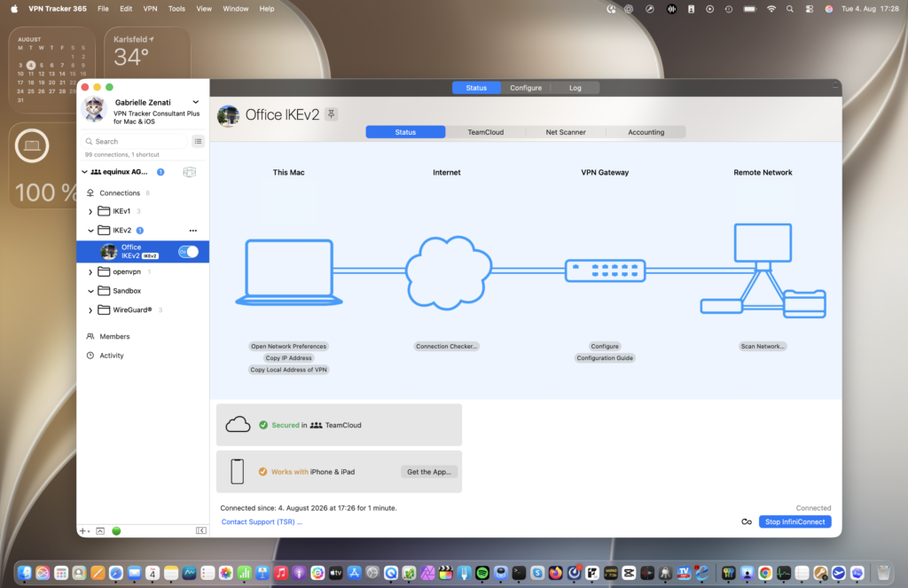
Task: Click Connections item in sidebar
Action: tap(120, 193)
